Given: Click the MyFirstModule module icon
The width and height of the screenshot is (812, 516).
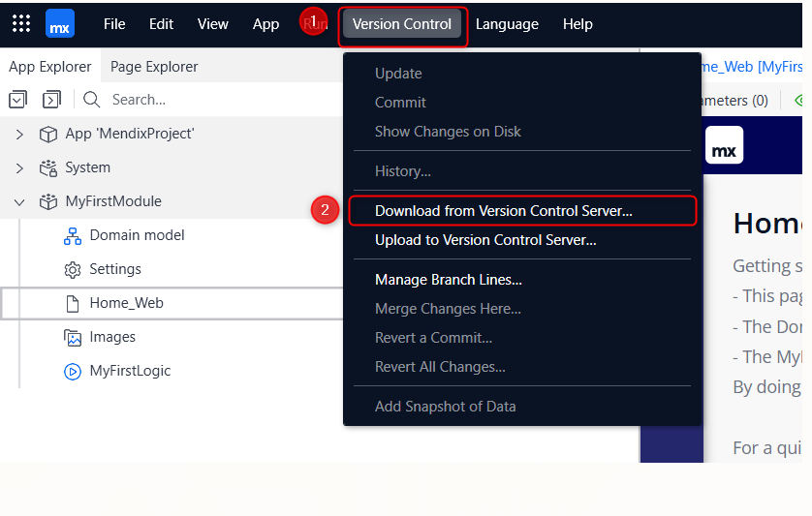Looking at the screenshot, I should click(48, 201).
